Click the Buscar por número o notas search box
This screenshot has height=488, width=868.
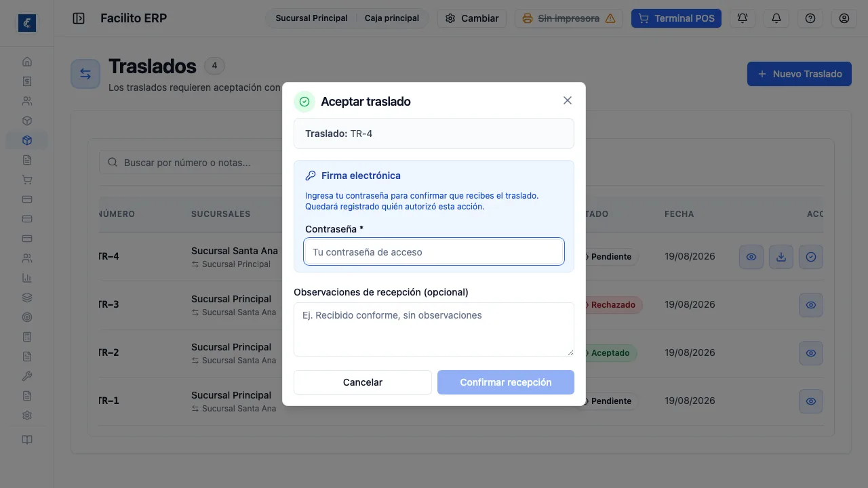pyautogui.click(x=191, y=163)
